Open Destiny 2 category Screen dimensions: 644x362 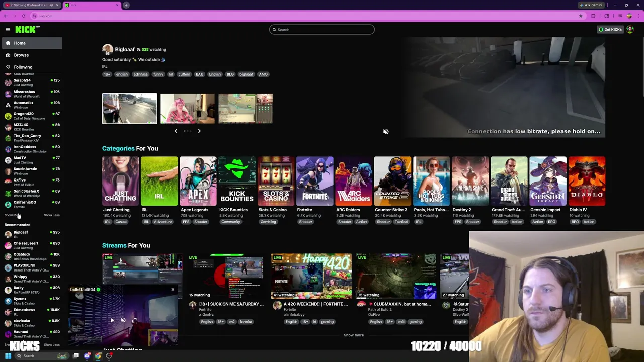[x=470, y=182]
